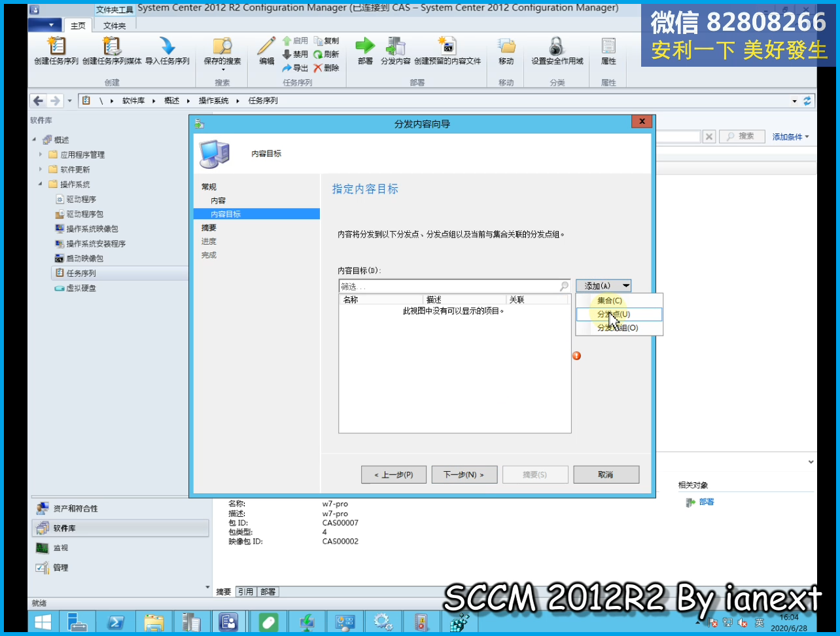Click Software Library (软件库) breadcrumb
840x636 pixels.
pos(133,101)
